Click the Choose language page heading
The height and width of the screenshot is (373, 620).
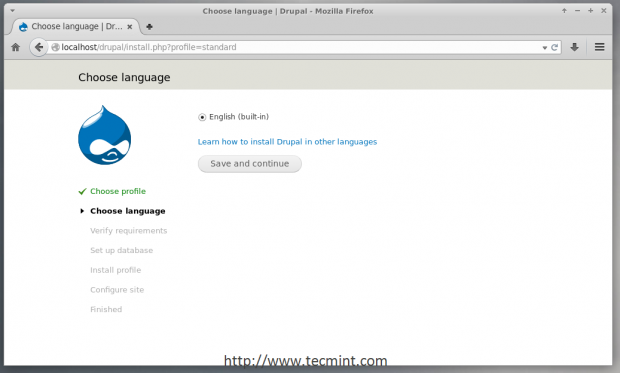[124, 78]
